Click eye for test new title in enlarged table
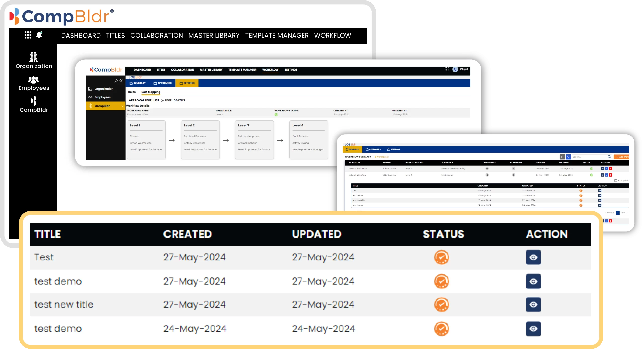Image resolution: width=644 pixels, height=349 pixels. point(533,305)
